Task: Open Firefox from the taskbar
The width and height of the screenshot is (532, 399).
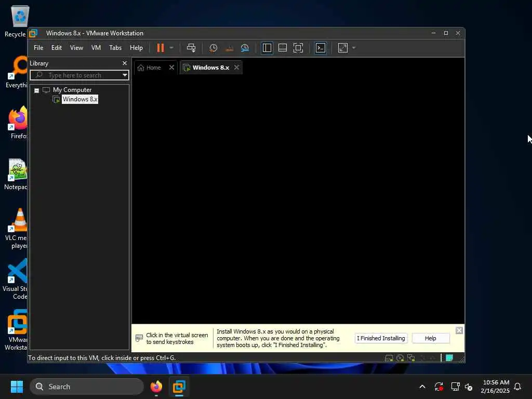Action: point(156,387)
